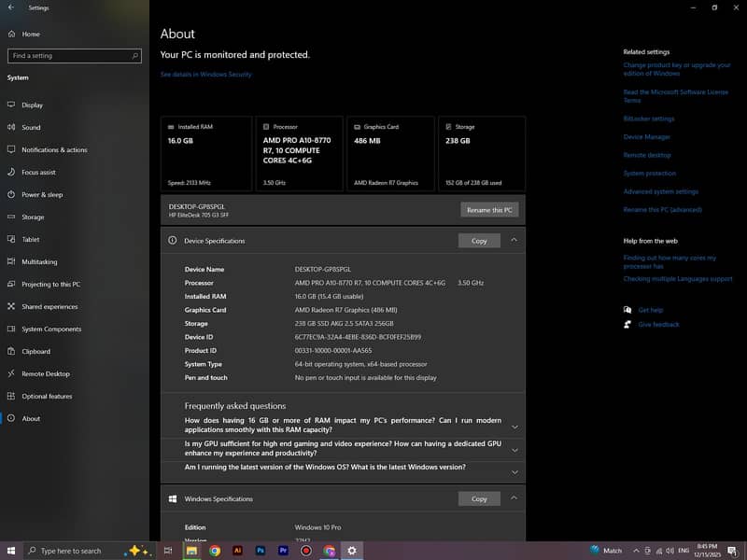Click the Storage 238 GB info card
Screen dimensions: 747x560
click(x=482, y=154)
